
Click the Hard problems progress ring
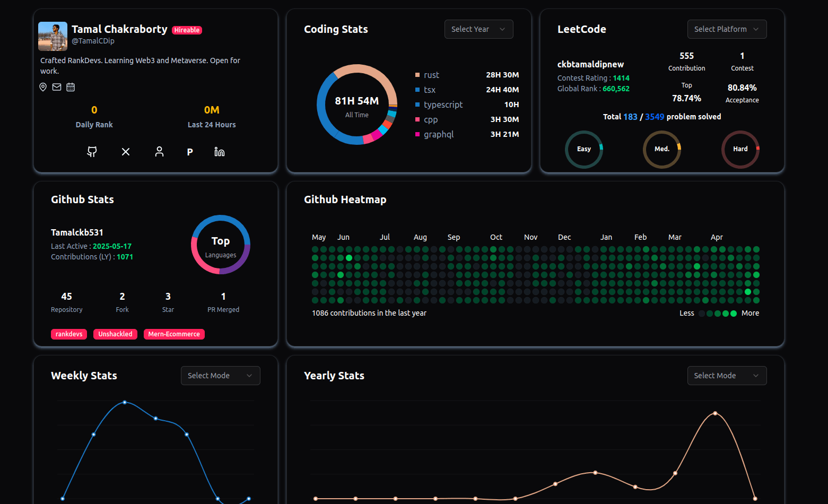[x=740, y=150]
